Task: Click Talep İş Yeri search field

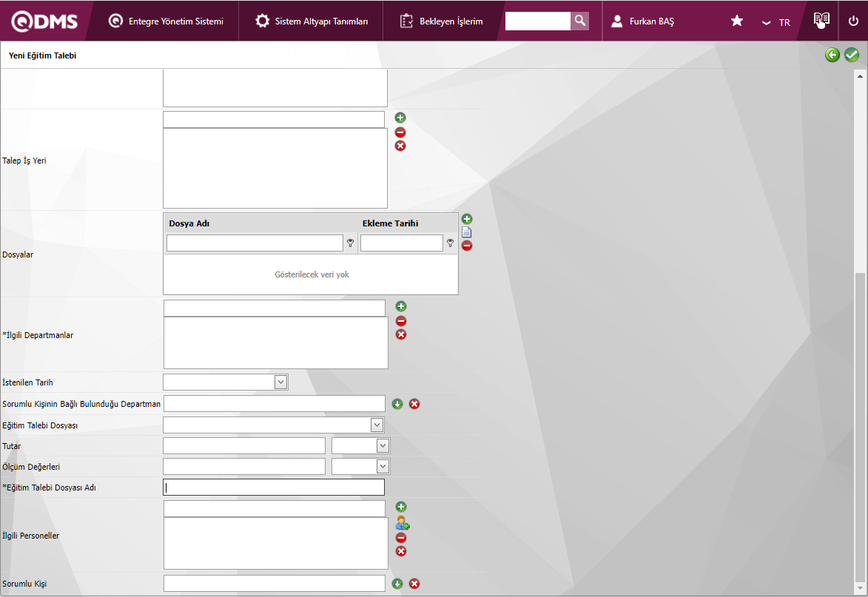Action: (274, 119)
